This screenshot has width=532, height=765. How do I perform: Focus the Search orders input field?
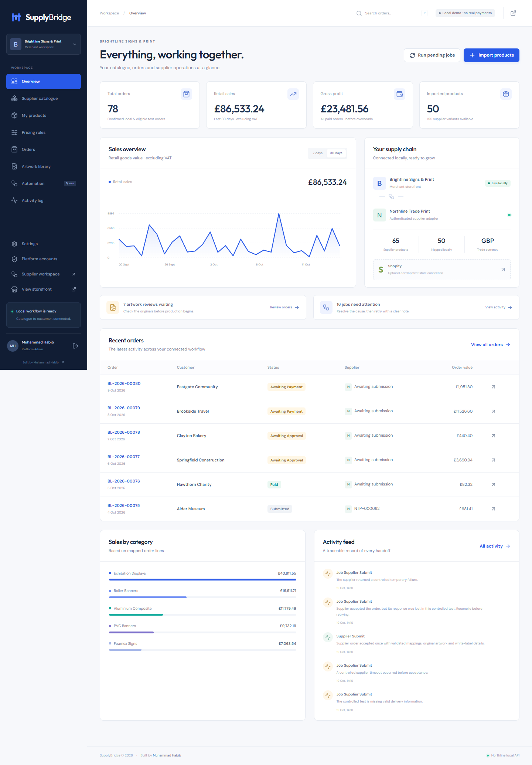click(392, 13)
